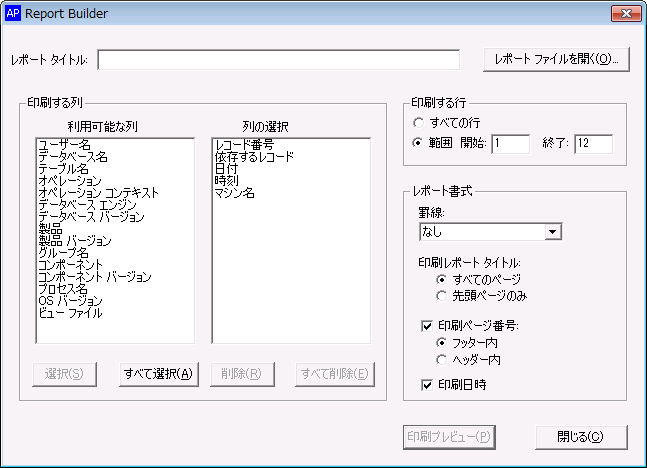The height and width of the screenshot is (468, 647).
Task: Choose フッター内 for page number
Action: [x=443, y=342]
